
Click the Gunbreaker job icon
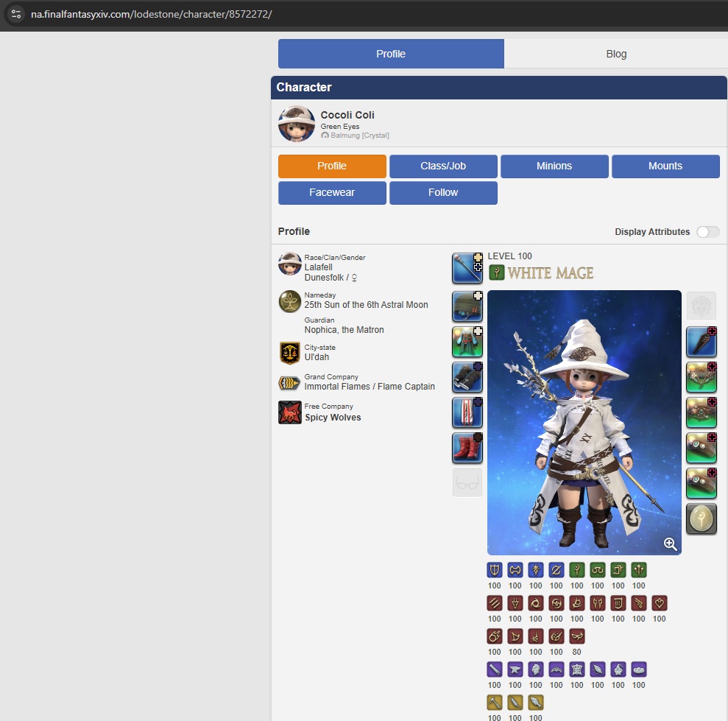tap(556, 569)
